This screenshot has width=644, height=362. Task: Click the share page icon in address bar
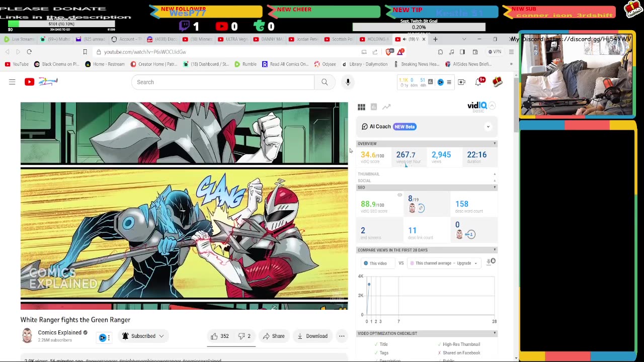coord(375,52)
